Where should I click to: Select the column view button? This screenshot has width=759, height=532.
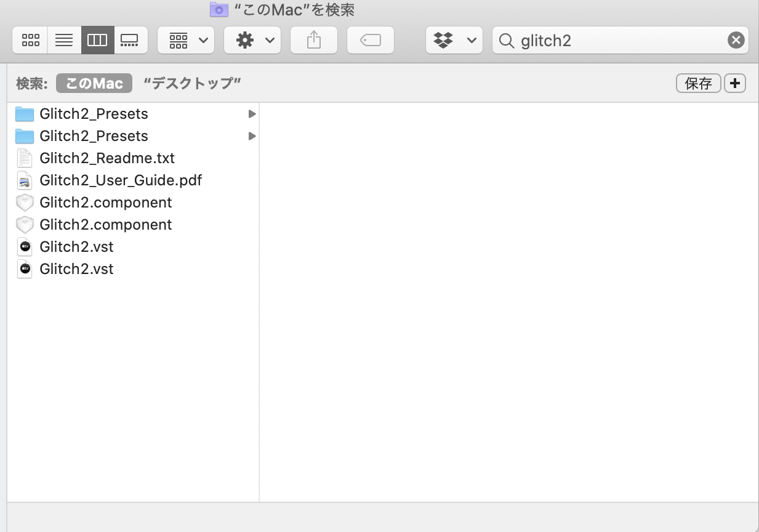tap(97, 41)
